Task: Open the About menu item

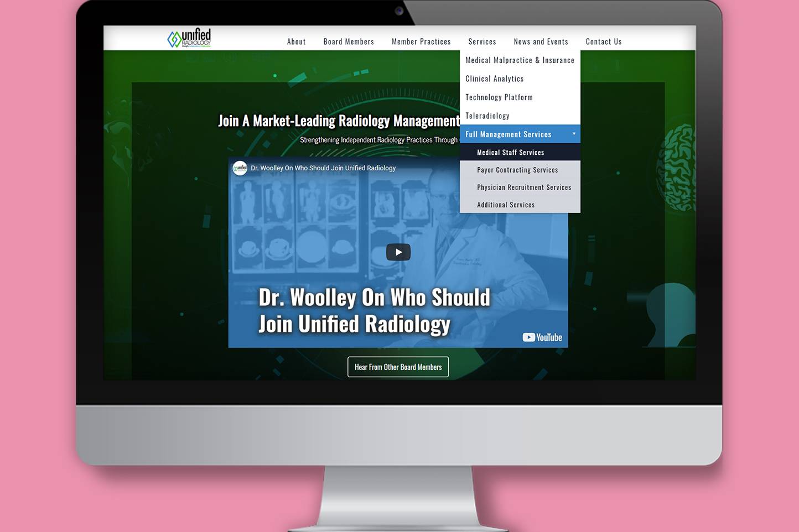Action: click(296, 41)
